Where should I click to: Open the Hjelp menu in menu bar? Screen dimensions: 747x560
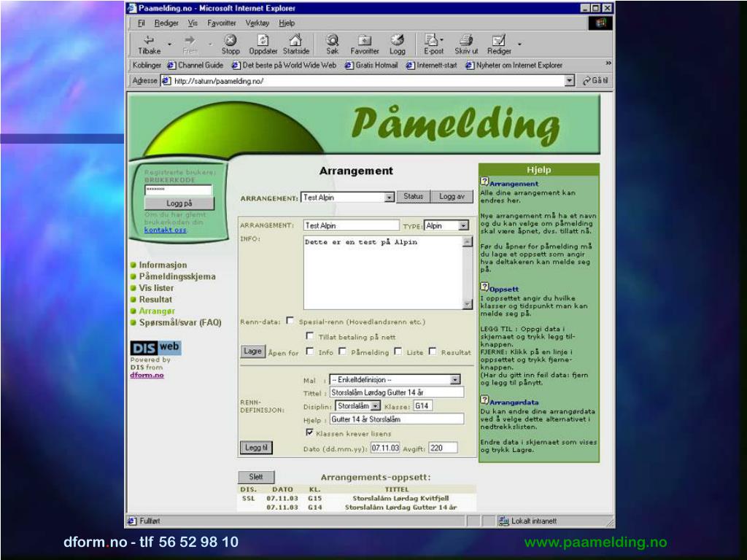point(287,23)
